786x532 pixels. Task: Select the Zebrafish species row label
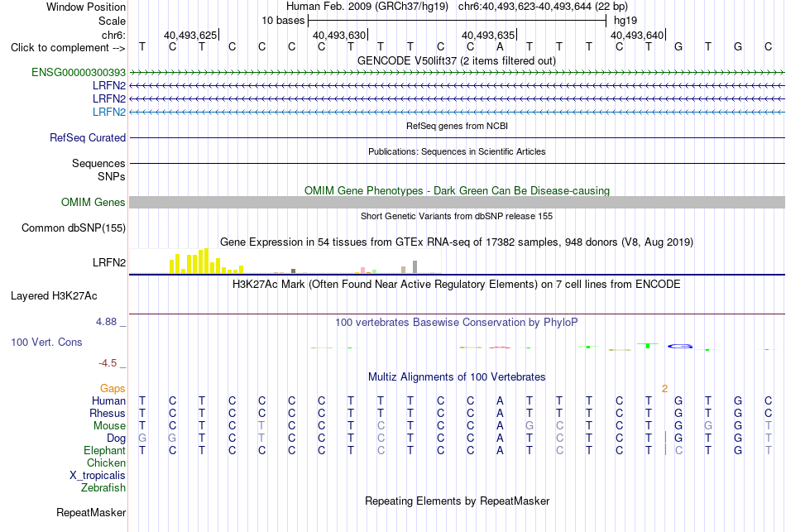(103, 487)
